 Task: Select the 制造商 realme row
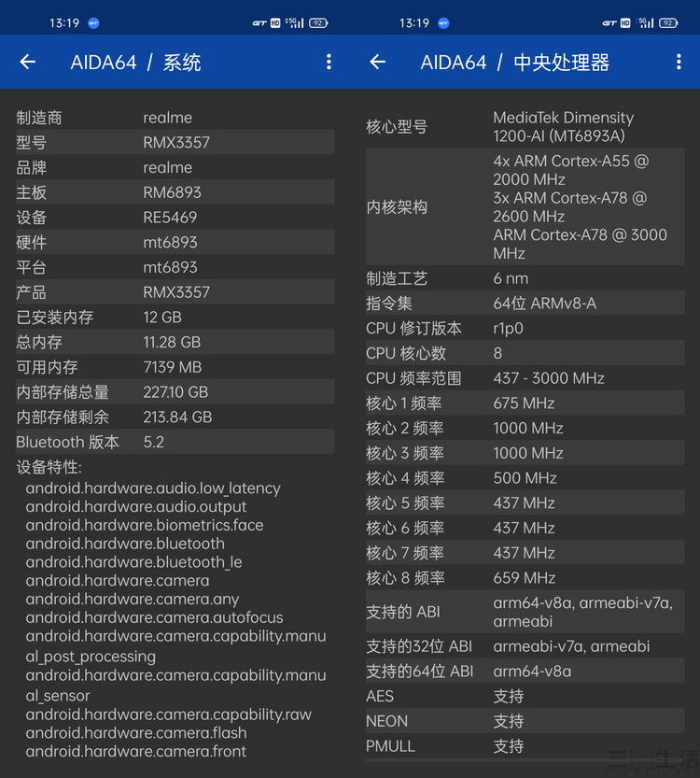pos(175,118)
